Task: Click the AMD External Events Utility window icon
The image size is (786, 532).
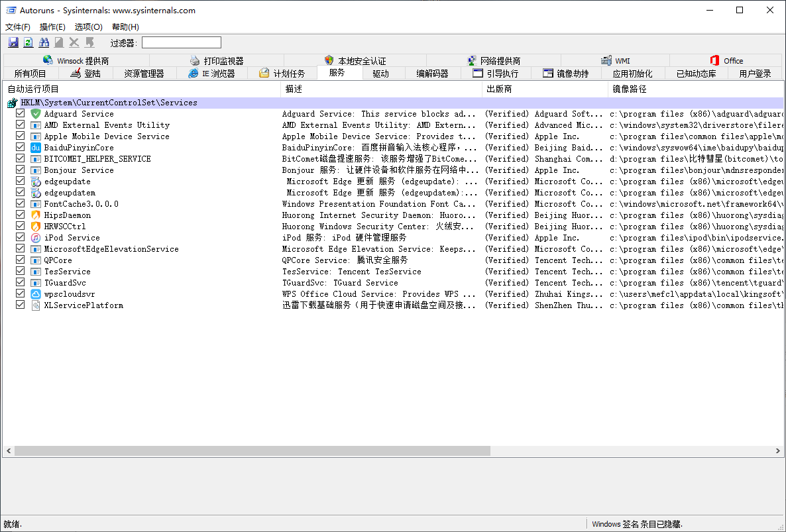Action: [36, 125]
